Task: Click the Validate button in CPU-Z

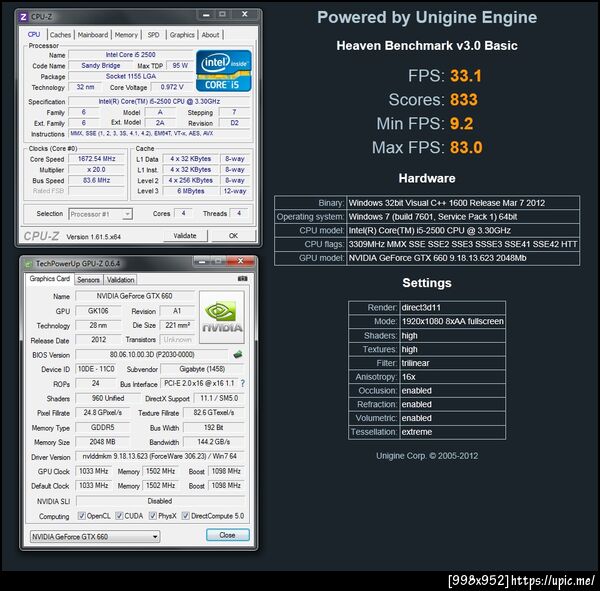Action: tap(185, 236)
